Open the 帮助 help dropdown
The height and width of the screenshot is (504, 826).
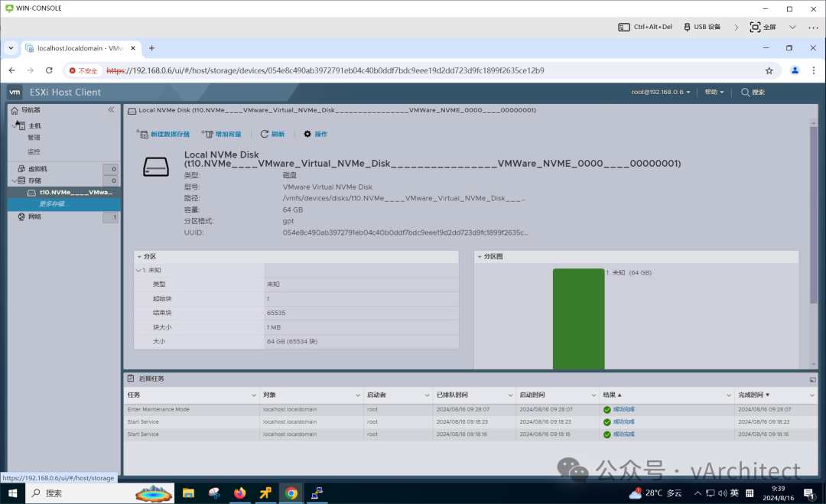714,93
